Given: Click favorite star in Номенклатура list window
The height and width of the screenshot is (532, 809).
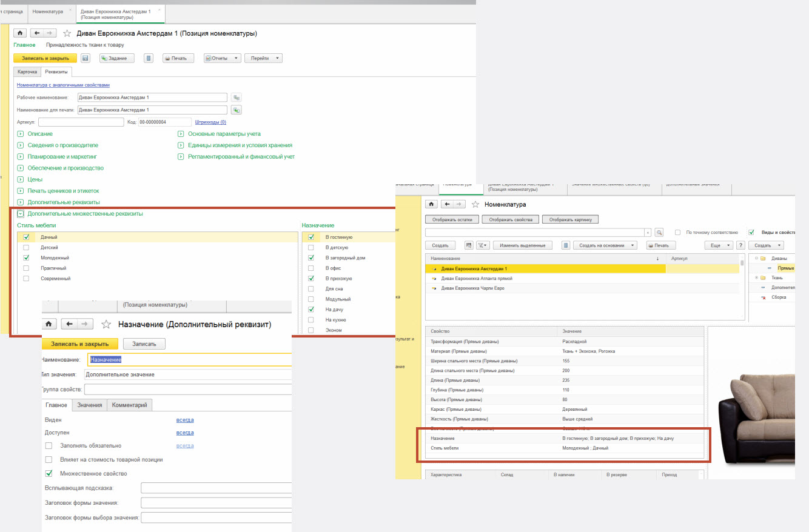Looking at the screenshot, I should point(476,204).
